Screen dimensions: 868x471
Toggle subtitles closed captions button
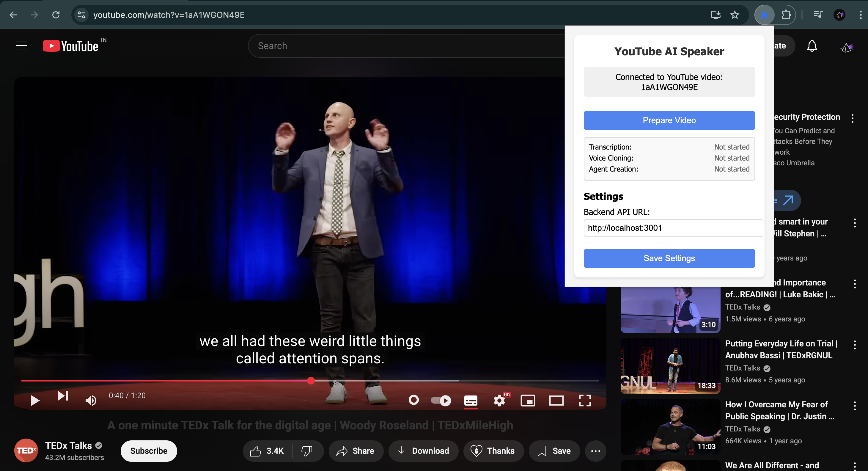(x=470, y=401)
